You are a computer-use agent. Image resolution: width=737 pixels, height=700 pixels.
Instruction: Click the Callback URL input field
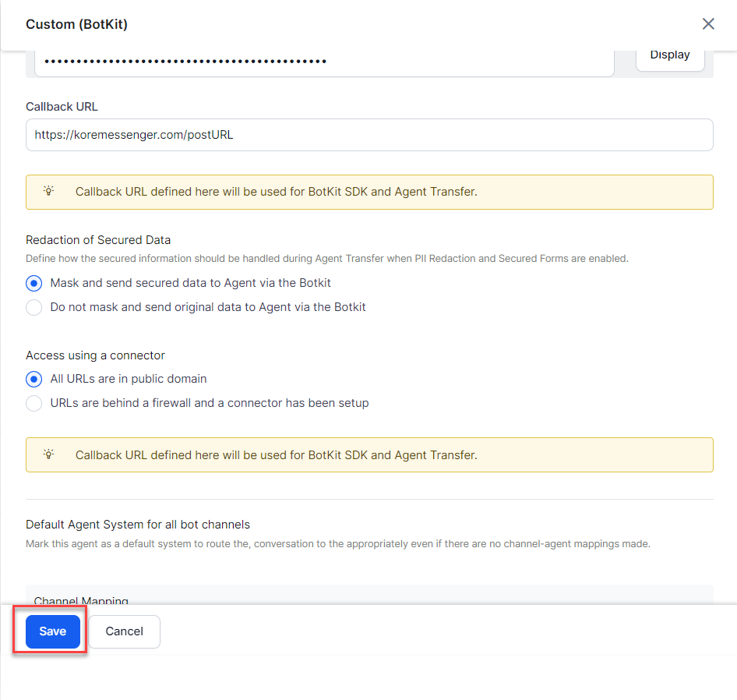tap(369, 135)
